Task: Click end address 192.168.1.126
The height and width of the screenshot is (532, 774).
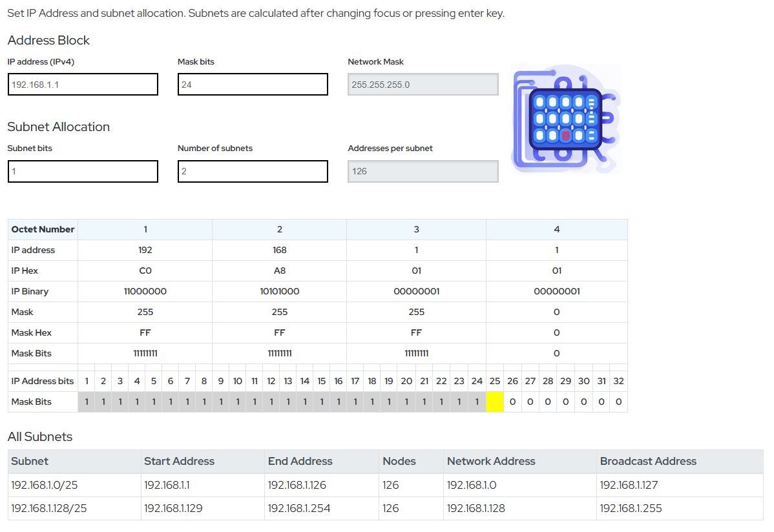Action: pos(297,485)
